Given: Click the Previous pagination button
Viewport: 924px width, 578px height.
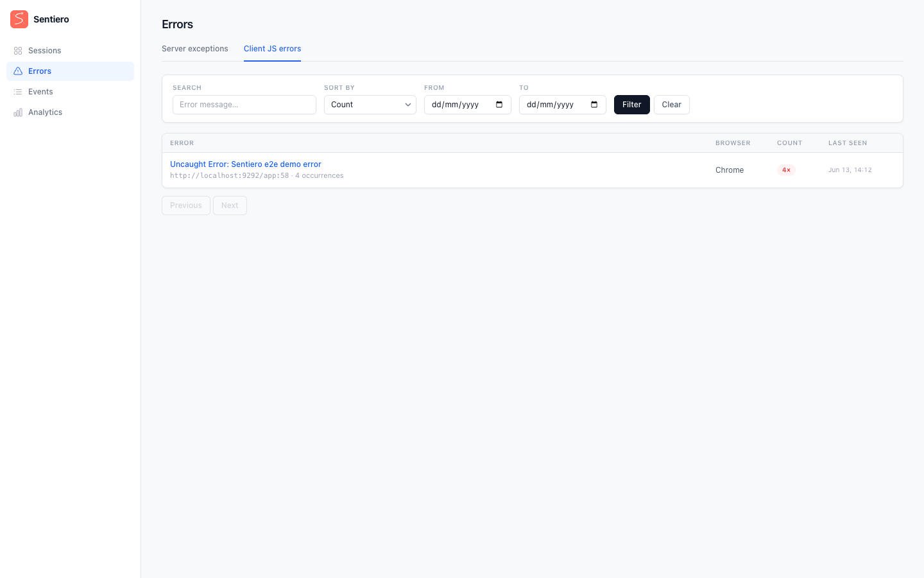Looking at the screenshot, I should click(186, 206).
